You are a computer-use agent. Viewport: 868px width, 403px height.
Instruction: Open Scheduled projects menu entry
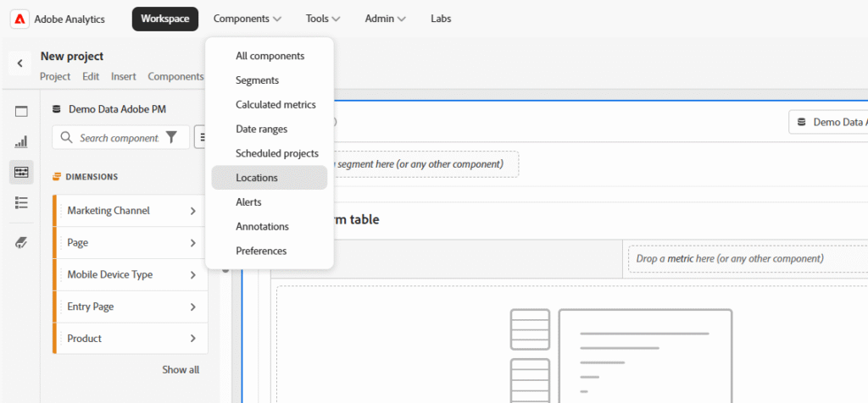pos(270,153)
